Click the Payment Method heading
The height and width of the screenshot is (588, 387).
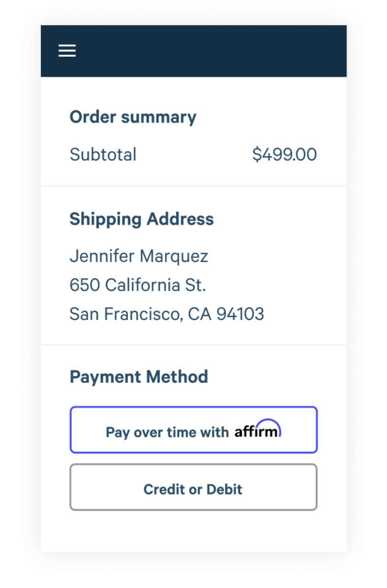pos(139,377)
